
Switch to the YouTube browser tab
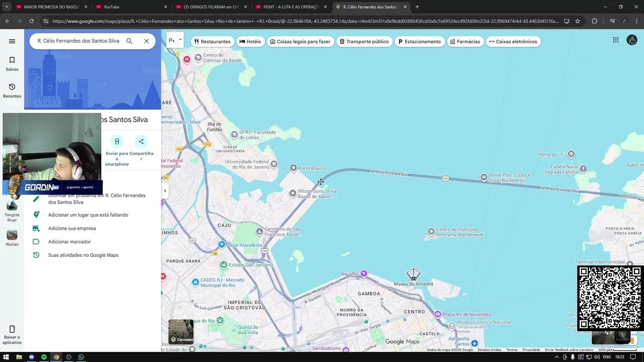click(x=132, y=7)
